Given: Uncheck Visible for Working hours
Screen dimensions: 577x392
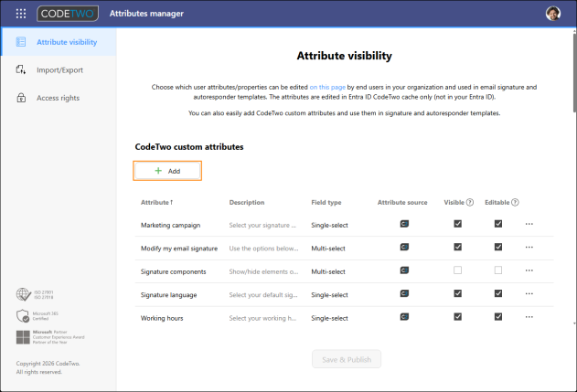Looking at the screenshot, I should tap(458, 316).
